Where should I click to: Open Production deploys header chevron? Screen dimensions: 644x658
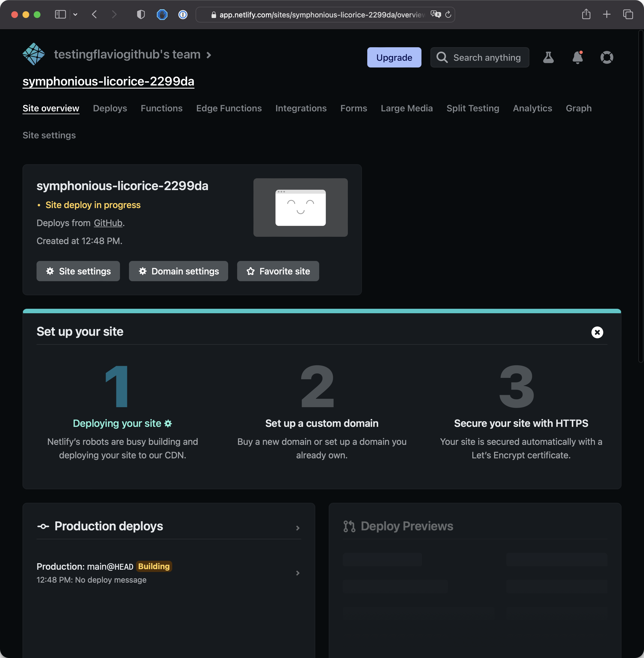[298, 528]
